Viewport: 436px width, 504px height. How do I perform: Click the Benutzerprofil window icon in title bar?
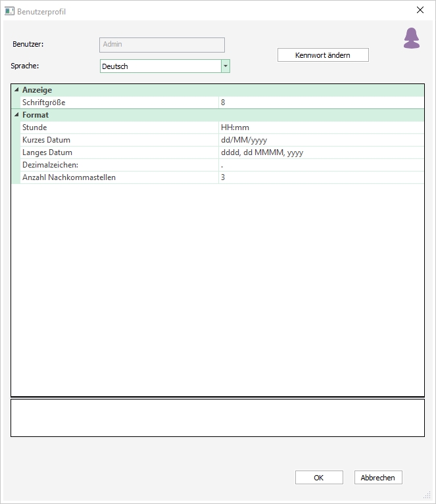10,11
